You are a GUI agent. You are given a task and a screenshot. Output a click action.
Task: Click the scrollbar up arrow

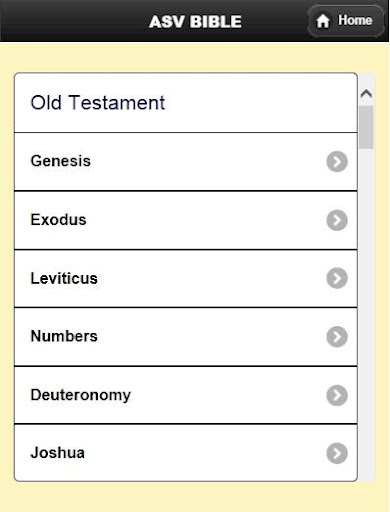click(366, 94)
